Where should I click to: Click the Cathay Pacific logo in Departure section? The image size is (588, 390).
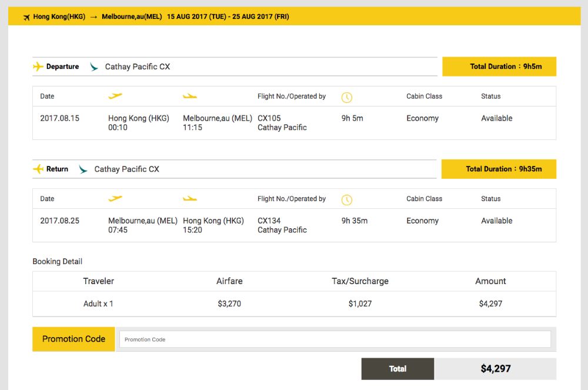(x=93, y=66)
